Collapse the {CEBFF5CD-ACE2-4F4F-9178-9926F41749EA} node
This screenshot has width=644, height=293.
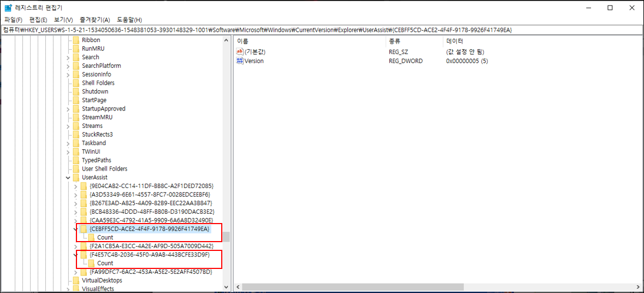pyautogui.click(x=76, y=228)
